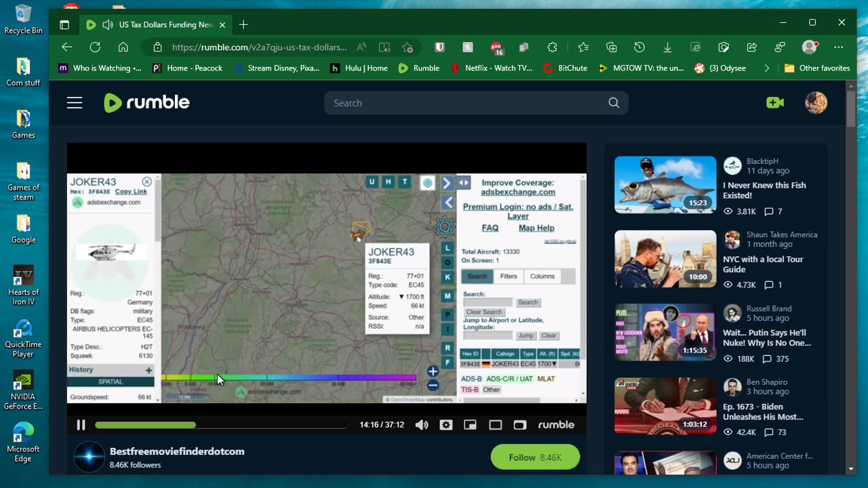868x488 pixels.
Task: Go to Rumble home via logo
Action: tap(146, 103)
